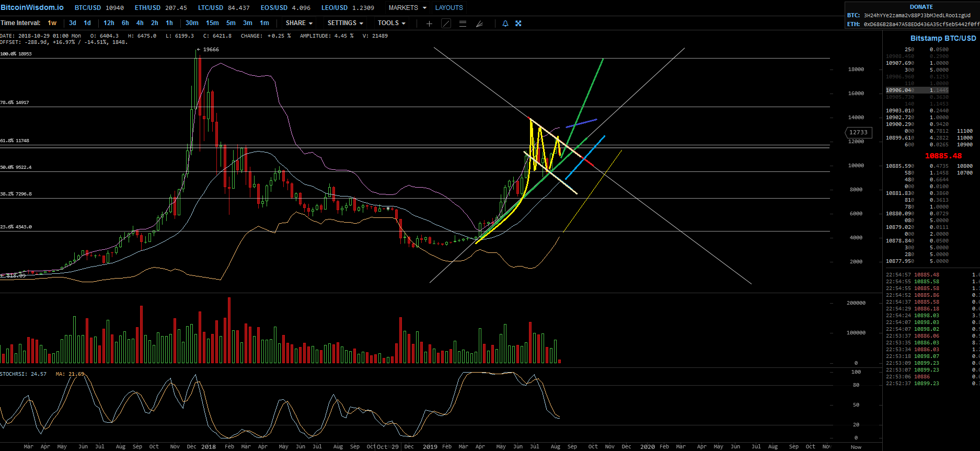This screenshot has height=451, width=980.
Task: Toggle fullscreen chart mode
Action: (518, 24)
